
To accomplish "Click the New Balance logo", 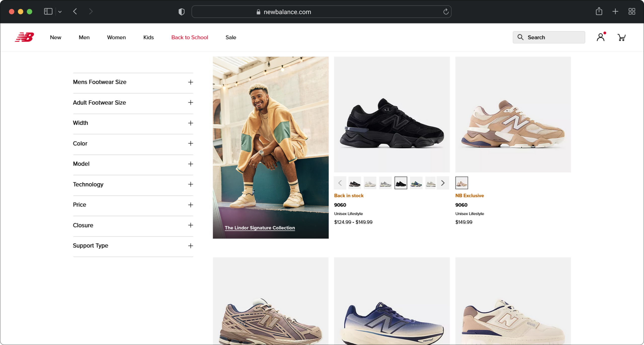I will point(24,37).
